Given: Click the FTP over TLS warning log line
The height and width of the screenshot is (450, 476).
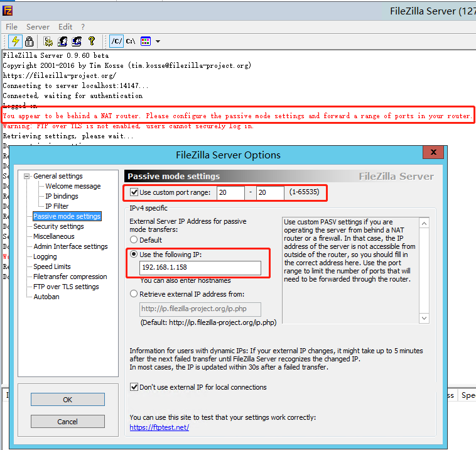Looking at the screenshot, I should (x=128, y=126).
